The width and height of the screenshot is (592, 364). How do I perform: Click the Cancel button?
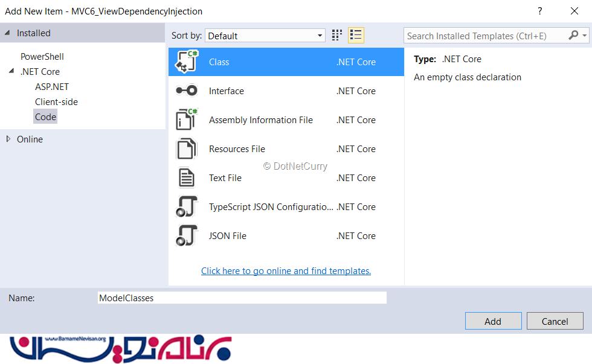point(555,321)
